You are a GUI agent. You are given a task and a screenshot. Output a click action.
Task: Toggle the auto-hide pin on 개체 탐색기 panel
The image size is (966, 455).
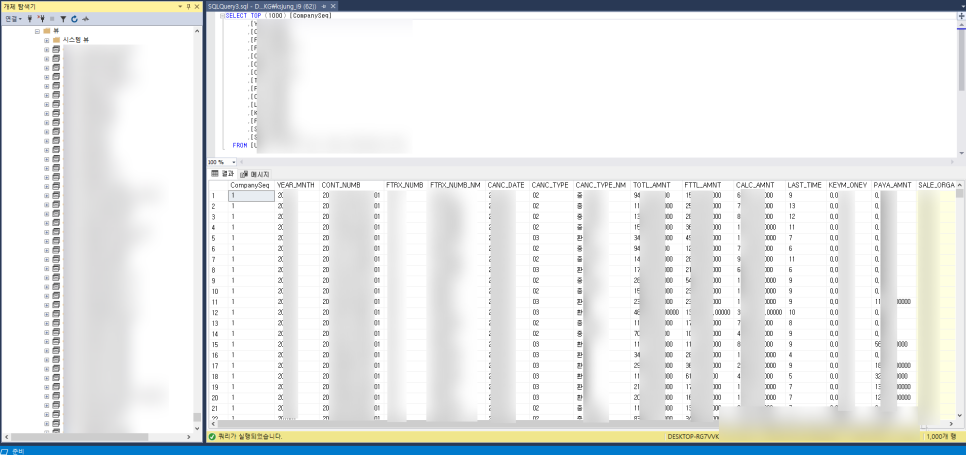(x=189, y=6)
